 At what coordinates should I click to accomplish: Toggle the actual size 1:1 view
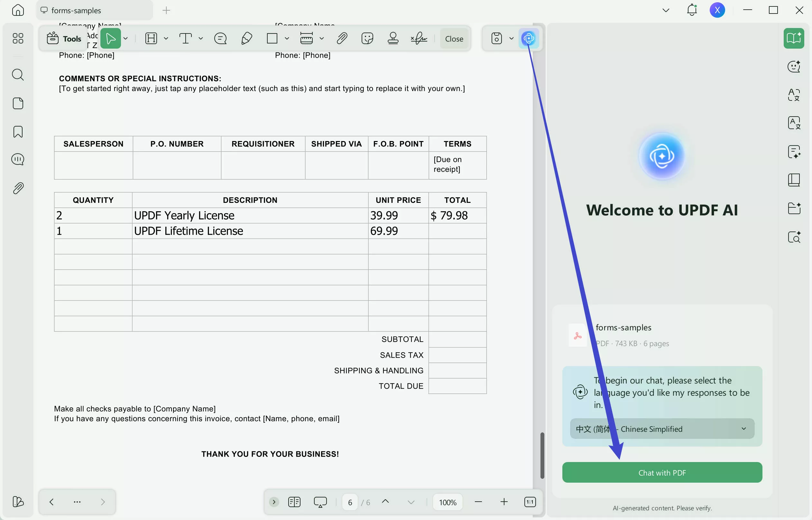pyautogui.click(x=530, y=502)
